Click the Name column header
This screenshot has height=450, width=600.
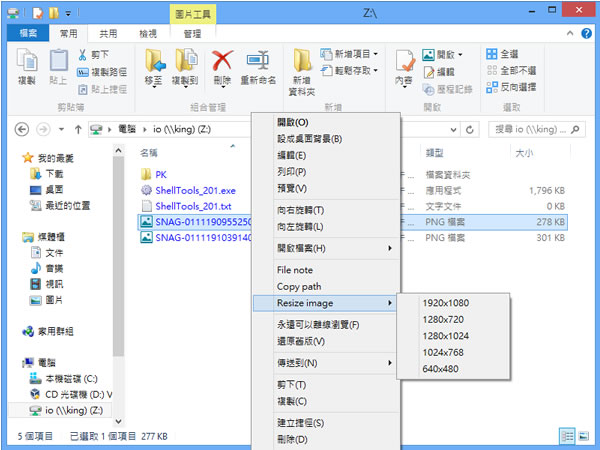tap(149, 153)
